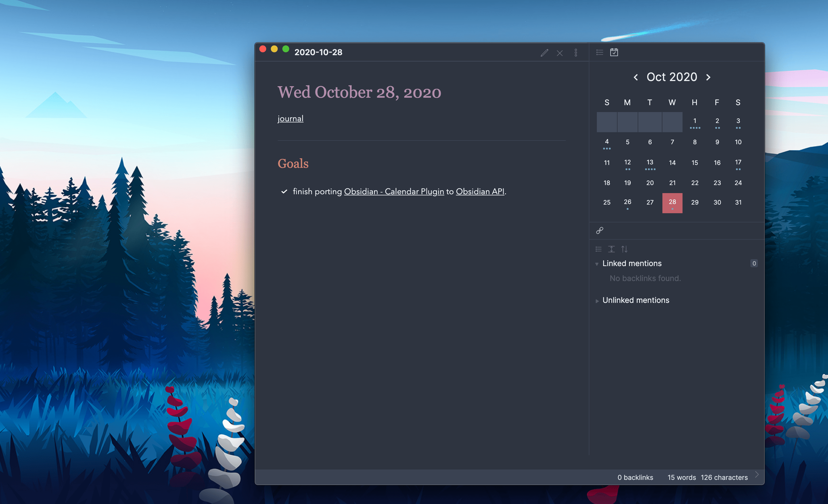Click the Obsidian API hyperlink
Screen dimensions: 828x504
pos(480,191)
